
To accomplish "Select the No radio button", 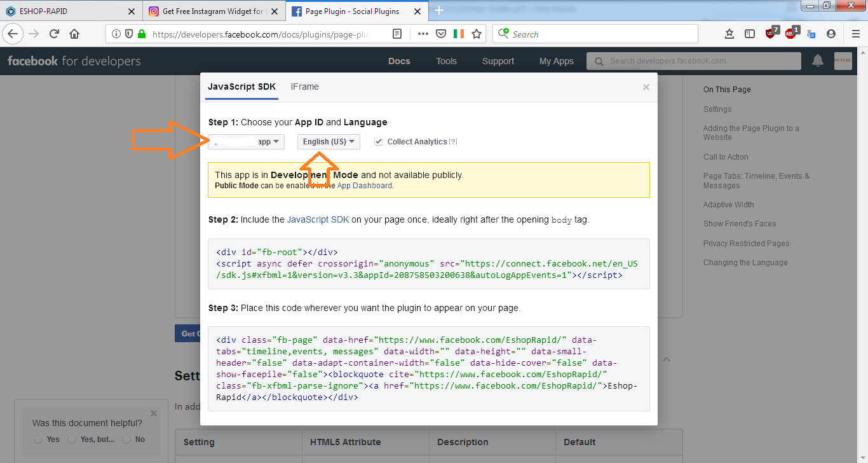I will click(126, 439).
